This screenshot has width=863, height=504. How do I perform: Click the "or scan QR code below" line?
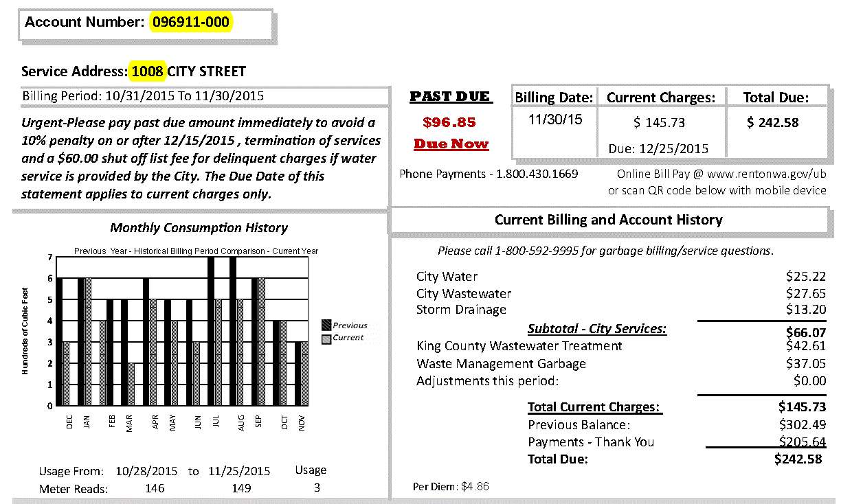pyautogui.click(x=717, y=190)
